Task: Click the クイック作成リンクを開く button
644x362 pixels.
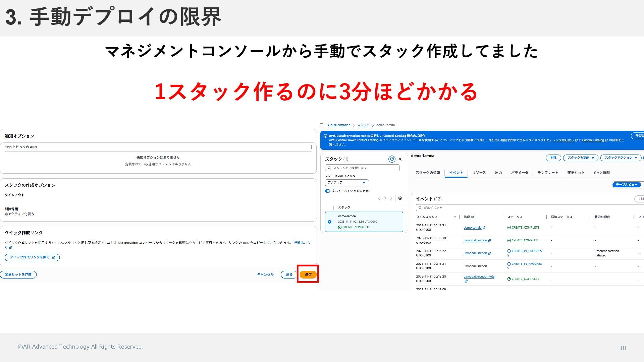Action: pos(32,257)
